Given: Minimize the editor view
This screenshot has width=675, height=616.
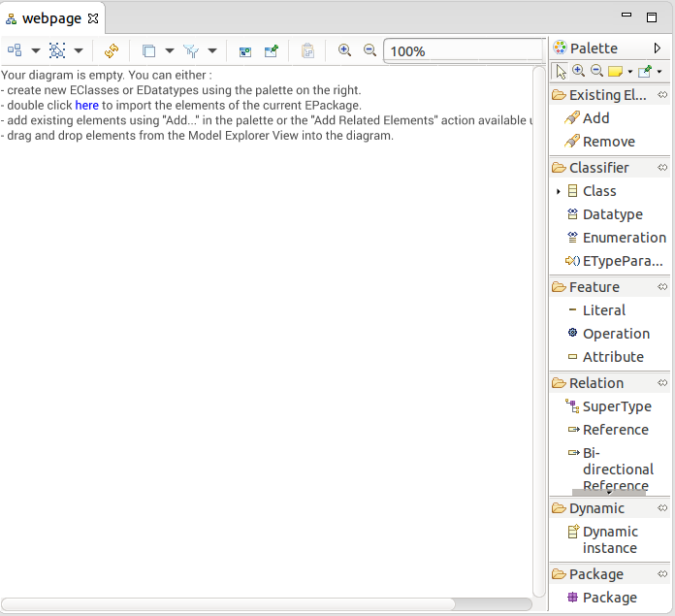Looking at the screenshot, I should pyautogui.click(x=627, y=16).
